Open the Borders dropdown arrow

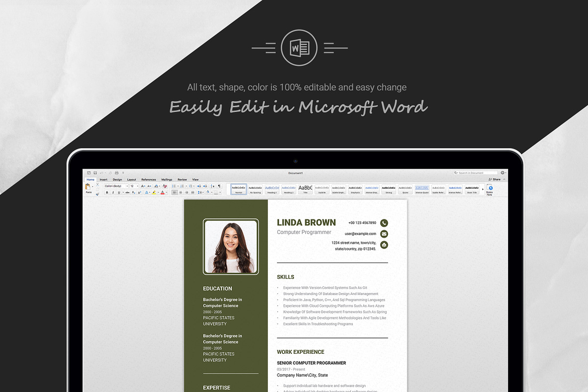click(x=220, y=193)
